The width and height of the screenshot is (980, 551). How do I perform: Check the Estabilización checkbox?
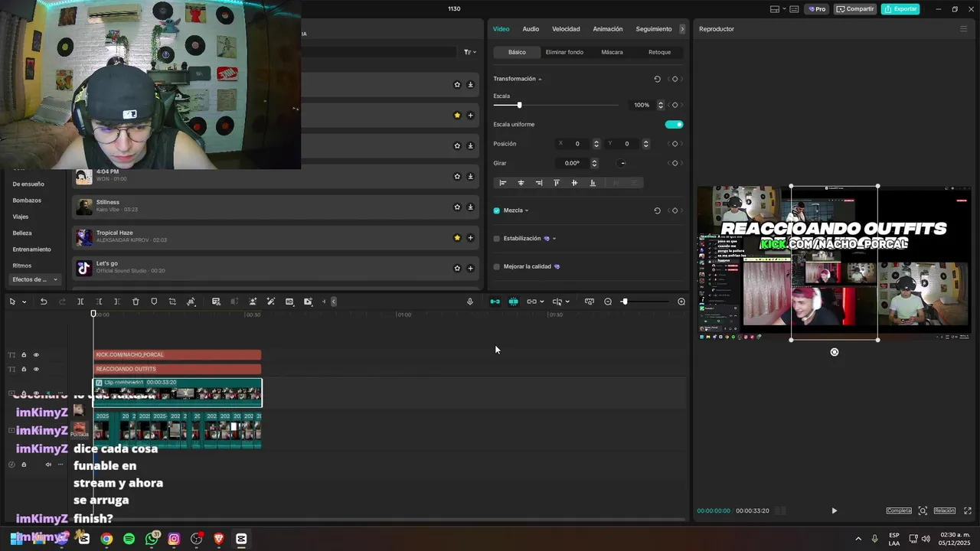(497, 239)
